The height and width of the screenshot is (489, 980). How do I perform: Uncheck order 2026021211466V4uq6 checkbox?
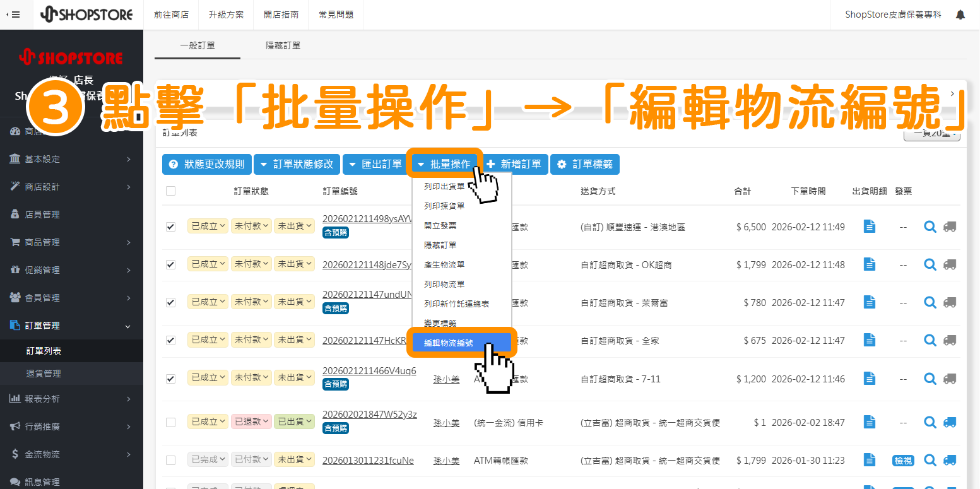point(170,379)
